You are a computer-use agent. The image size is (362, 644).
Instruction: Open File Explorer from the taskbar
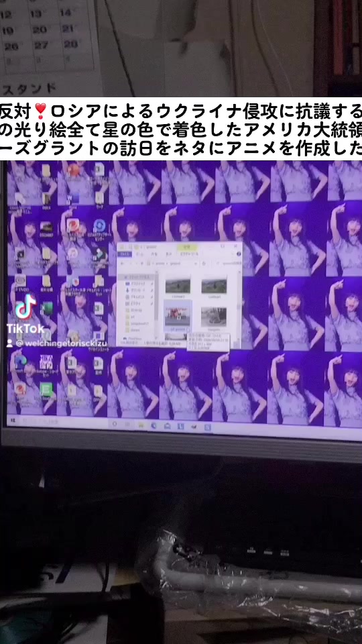point(141,426)
